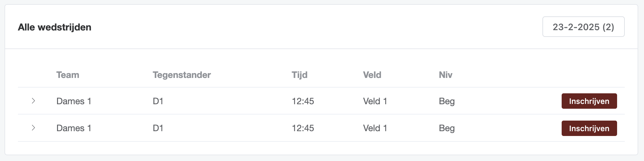Click opponent D1 in the first row
Screen dimensions: 644x161
(158, 101)
